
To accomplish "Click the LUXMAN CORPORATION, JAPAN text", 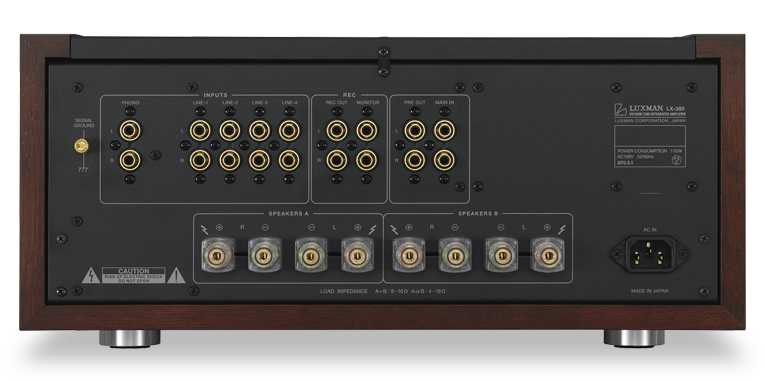I will [x=650, y=120].
